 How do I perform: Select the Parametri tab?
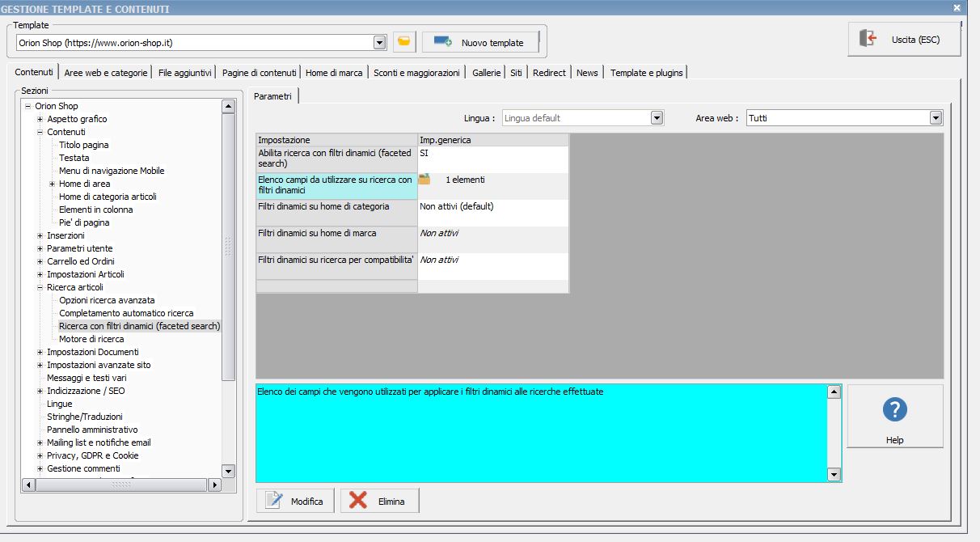pos(272,96)
